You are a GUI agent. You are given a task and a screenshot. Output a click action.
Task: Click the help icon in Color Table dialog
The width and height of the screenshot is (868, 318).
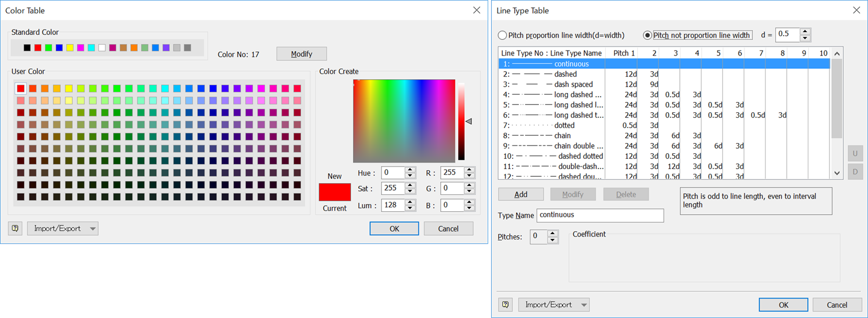[x=15, y=229]
